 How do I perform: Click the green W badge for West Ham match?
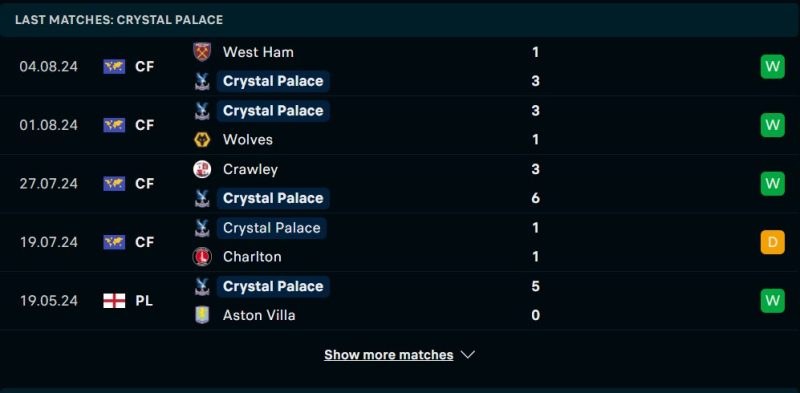tap(772, 67)
